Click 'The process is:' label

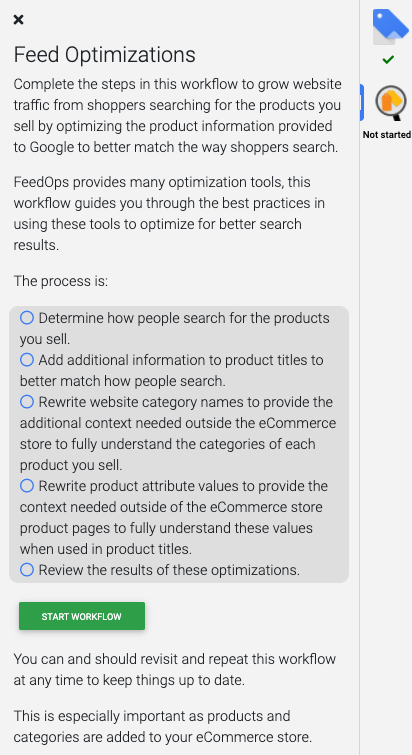click(61, 281)
